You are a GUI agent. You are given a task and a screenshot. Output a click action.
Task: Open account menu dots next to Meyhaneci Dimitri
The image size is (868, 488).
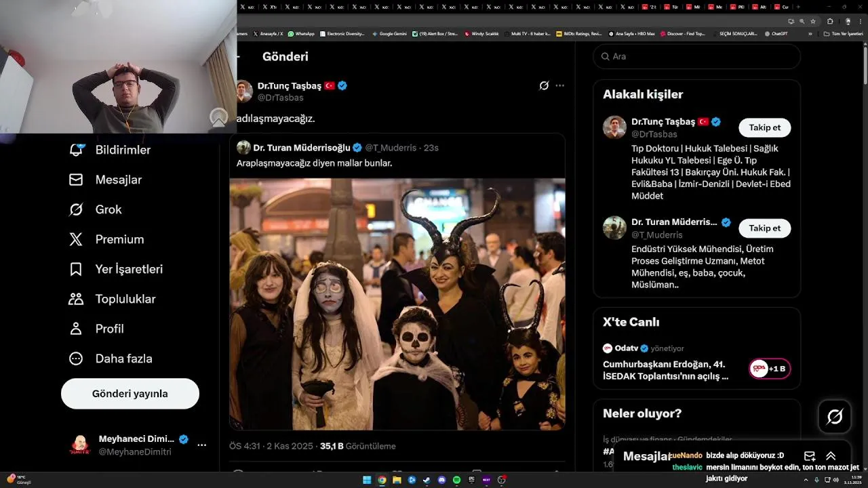pos(201,445)
